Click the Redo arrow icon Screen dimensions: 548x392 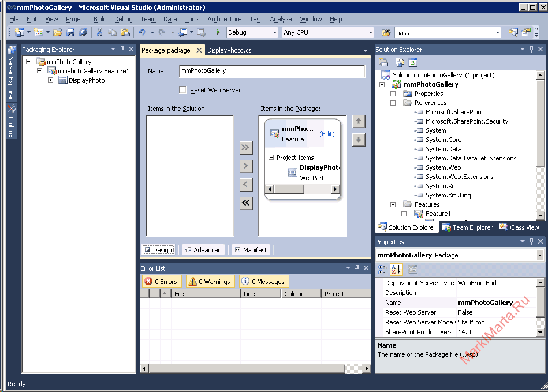[x=162, y=32]
